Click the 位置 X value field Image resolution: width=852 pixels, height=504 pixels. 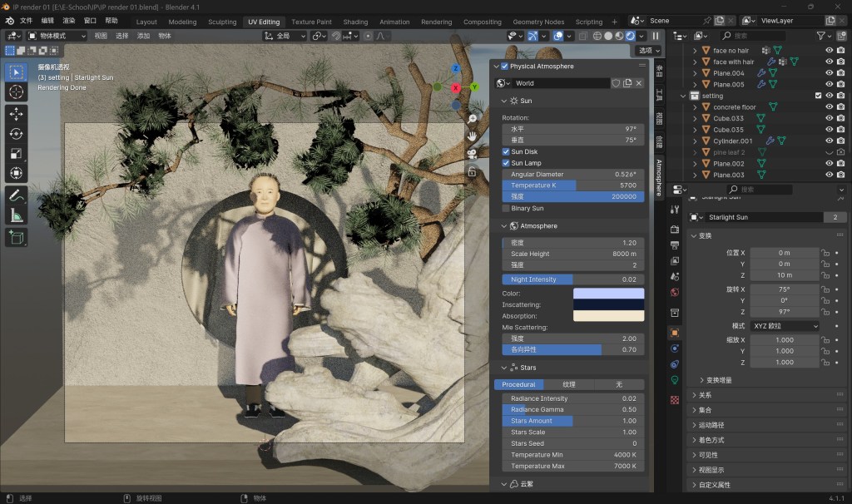(783, 253)
